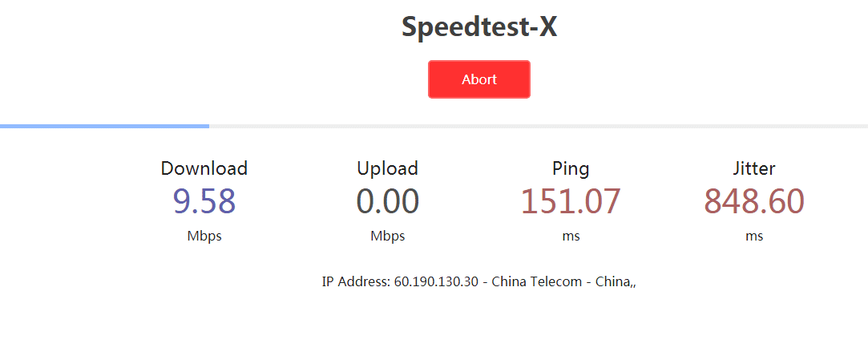Click the Jitter label
The width and height of the screenshot is (868, 364).
(x=754, y=168)
